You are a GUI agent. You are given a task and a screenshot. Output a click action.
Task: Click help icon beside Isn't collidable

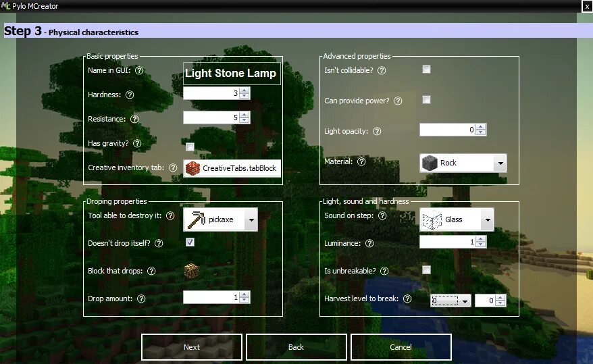coord(382,70)
